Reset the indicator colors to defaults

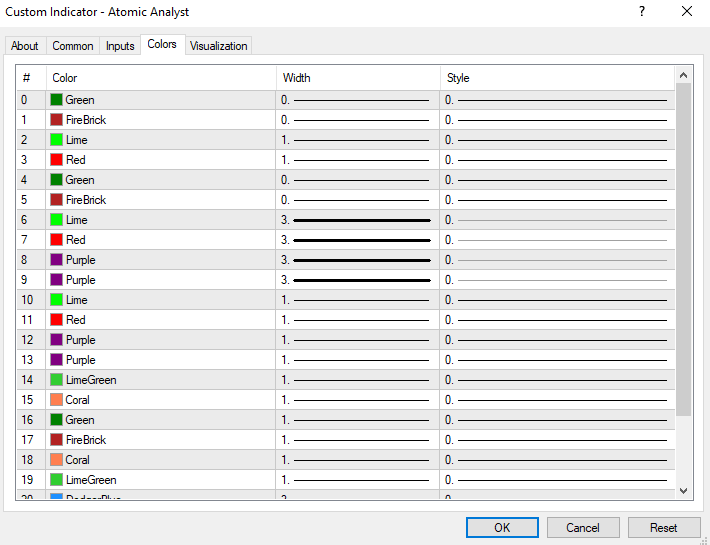(x=663, y=527)
